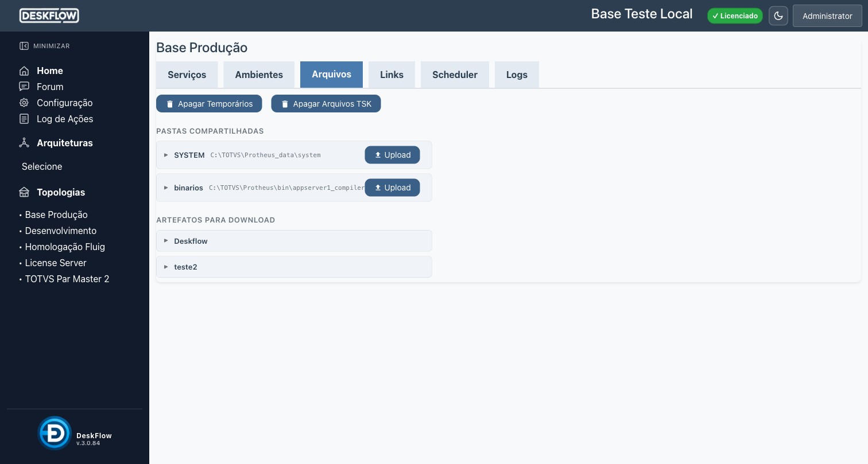Click upload arrow icon in SYSTEM row
This screenshot has height=464, width=868.
click(x=378, y=155)
